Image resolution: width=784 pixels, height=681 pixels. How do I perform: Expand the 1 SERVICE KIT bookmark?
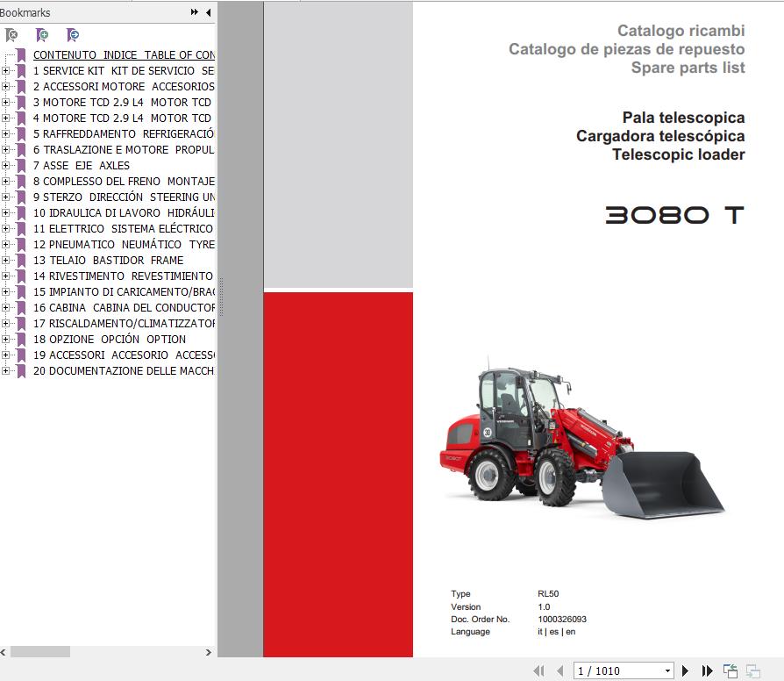5,70
